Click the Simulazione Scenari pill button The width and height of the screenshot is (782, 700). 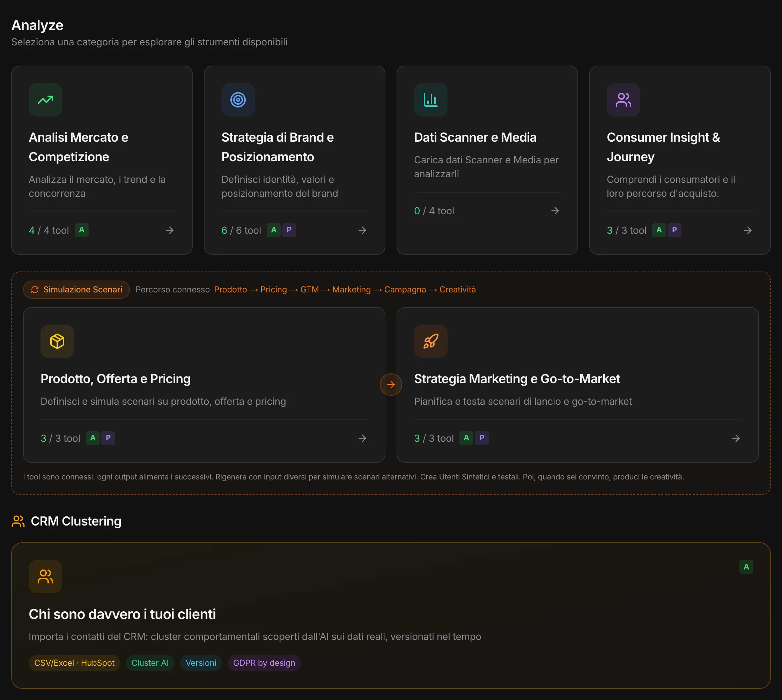pyautogui.click(x=76, y=290)
